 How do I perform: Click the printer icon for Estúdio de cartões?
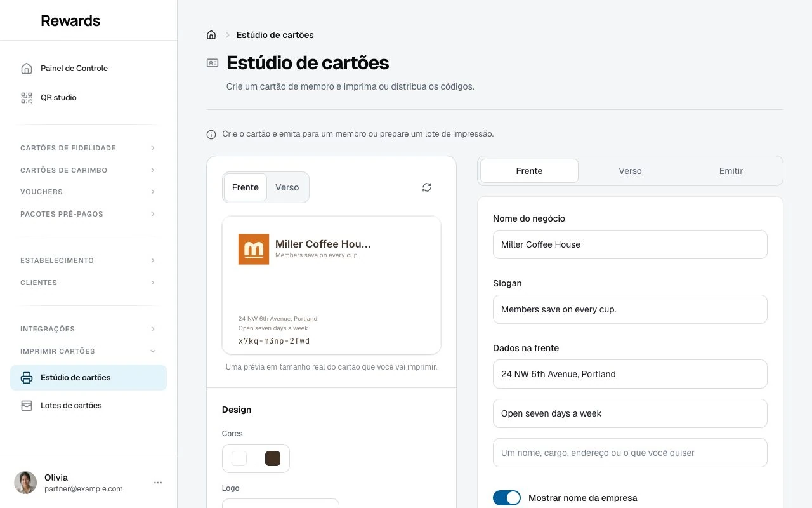pos(27,378)
